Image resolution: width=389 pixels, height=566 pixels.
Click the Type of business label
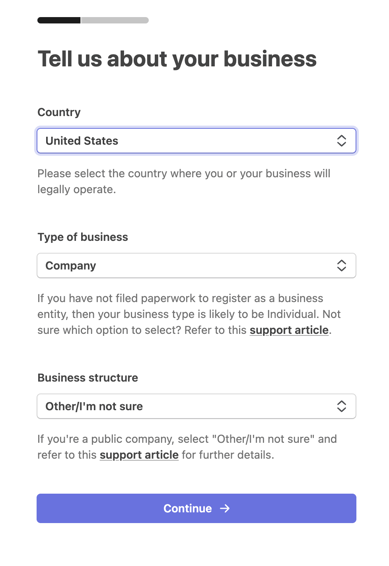(x=83, y=237)
